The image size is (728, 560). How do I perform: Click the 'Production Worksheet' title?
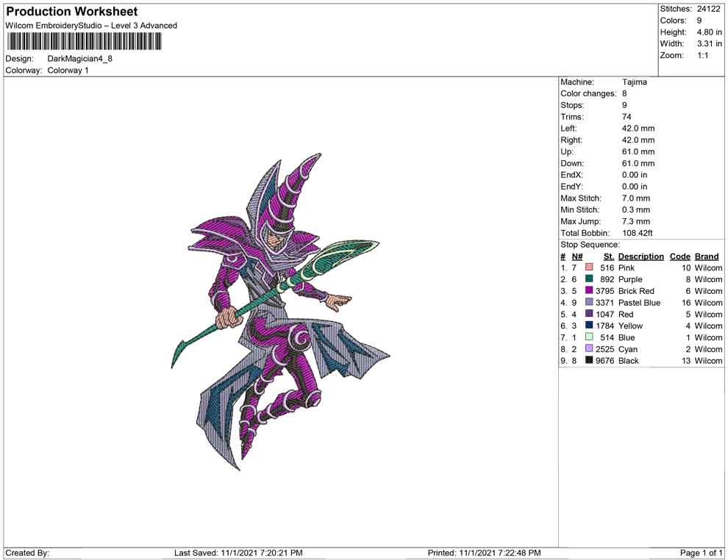72,12
